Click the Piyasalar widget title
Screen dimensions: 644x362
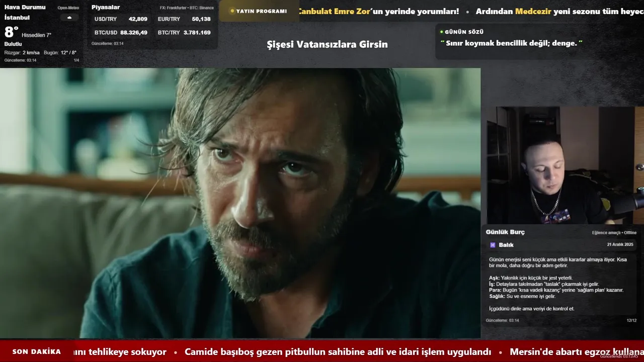coord(106,7)
